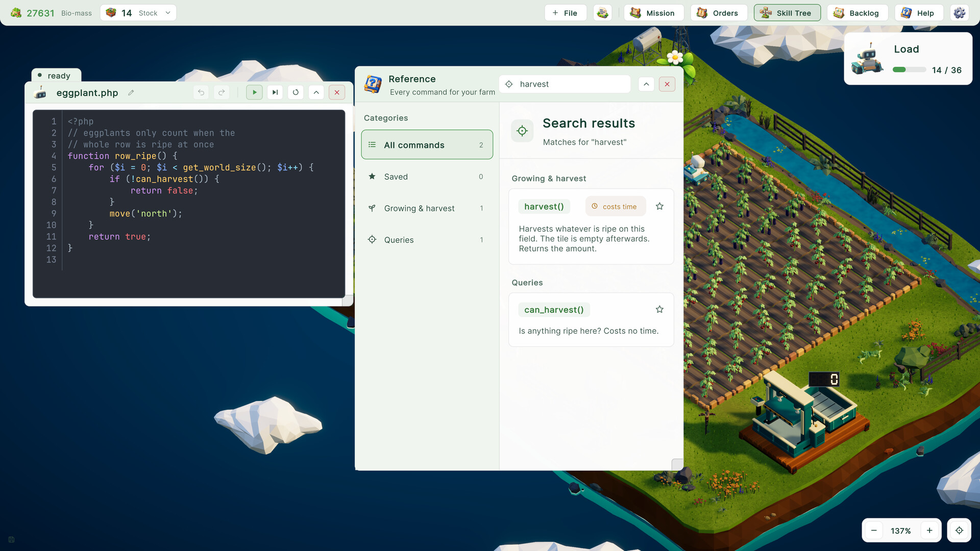
Task: Undo the last code edit
Action: point(201,92)
